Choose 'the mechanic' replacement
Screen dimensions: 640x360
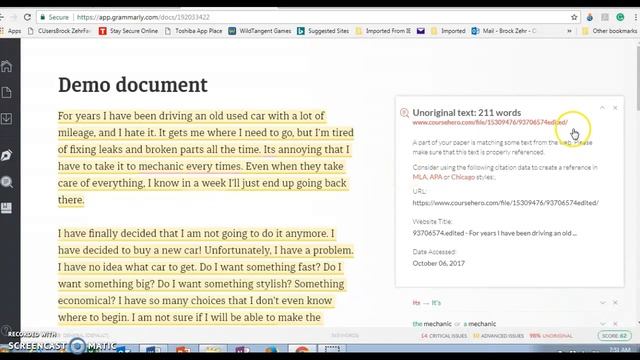point(432,324)
